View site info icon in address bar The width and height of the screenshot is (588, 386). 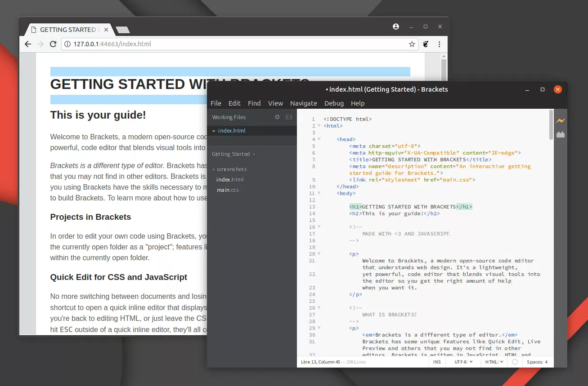point(67,44)
